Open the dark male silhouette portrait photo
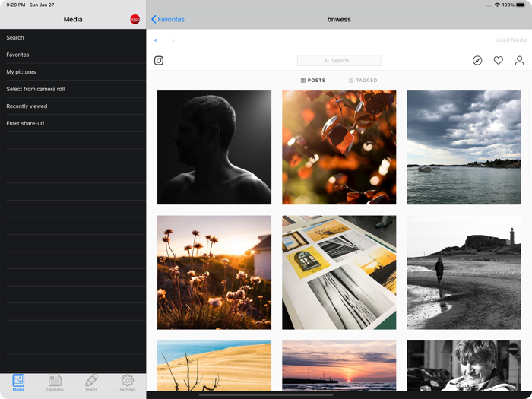Screen dimensions: 532x399 tap(214, 147)
